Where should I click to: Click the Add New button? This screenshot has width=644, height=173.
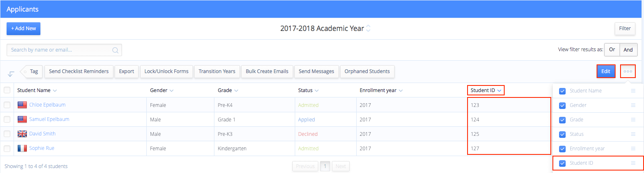pyautogui.click(x=24, y=28)
